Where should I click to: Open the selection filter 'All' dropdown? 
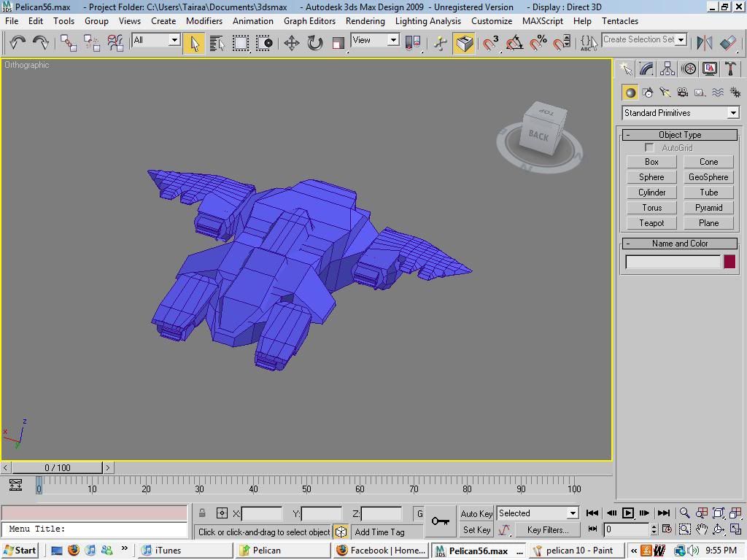[x=156, y=40]
